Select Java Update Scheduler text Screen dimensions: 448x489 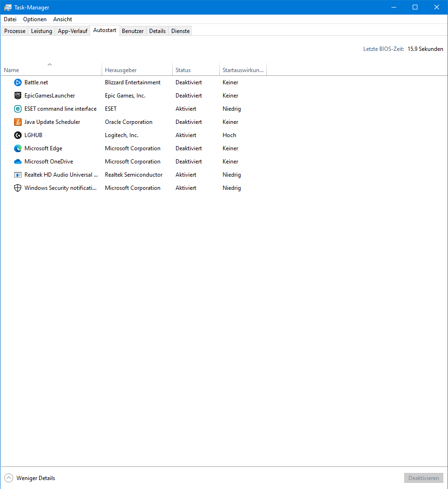click(52, 122)
